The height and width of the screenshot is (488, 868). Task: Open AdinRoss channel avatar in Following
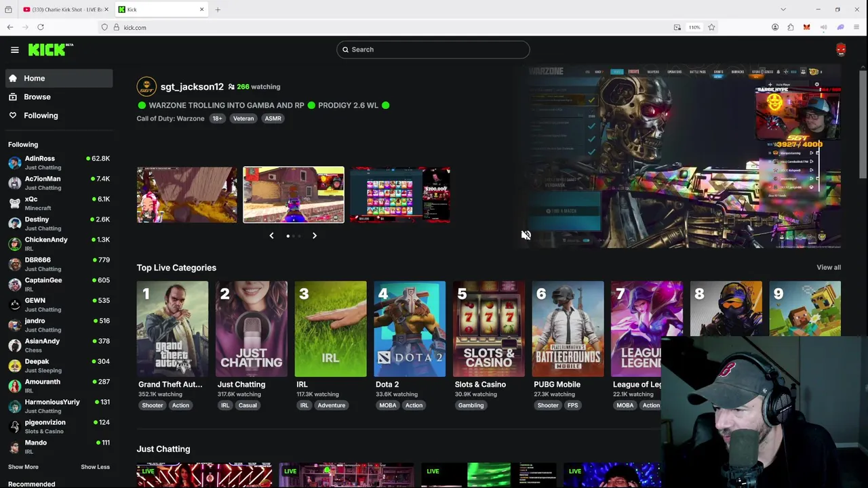click(14, 163)
